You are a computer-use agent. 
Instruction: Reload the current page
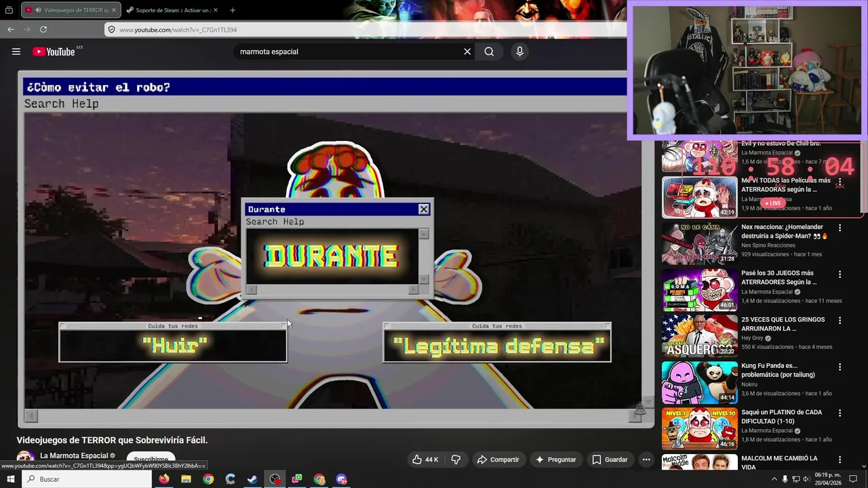click(43, 30)
